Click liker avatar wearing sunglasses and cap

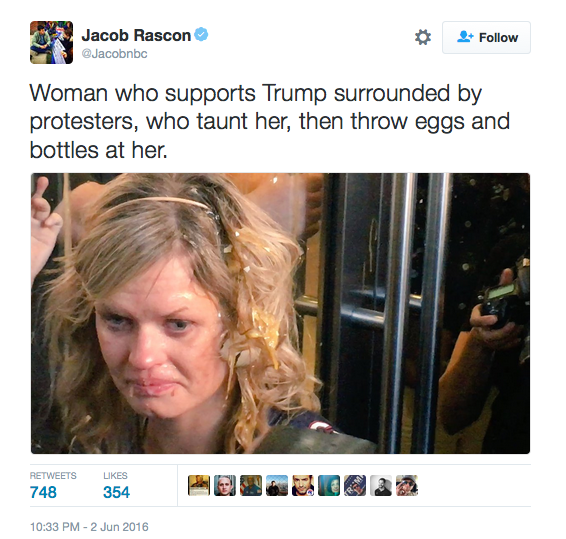click(x=407, y=485)
